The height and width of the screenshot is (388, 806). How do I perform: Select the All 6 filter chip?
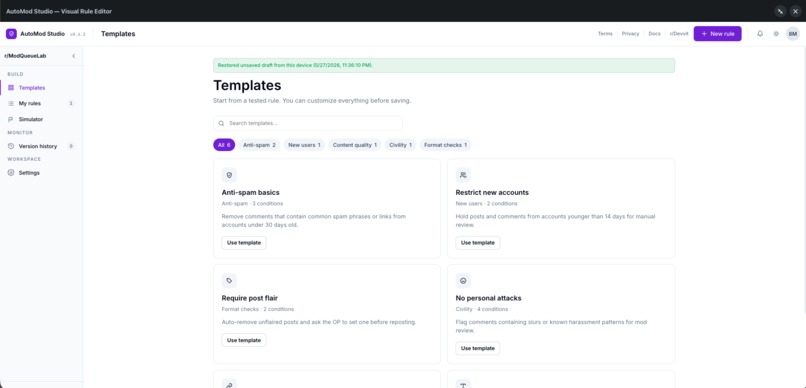pos(224,145)
